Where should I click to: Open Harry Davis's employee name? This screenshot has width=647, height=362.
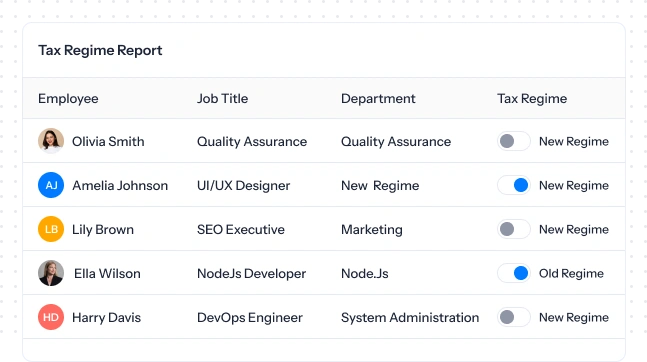click(x=106, y=317)
